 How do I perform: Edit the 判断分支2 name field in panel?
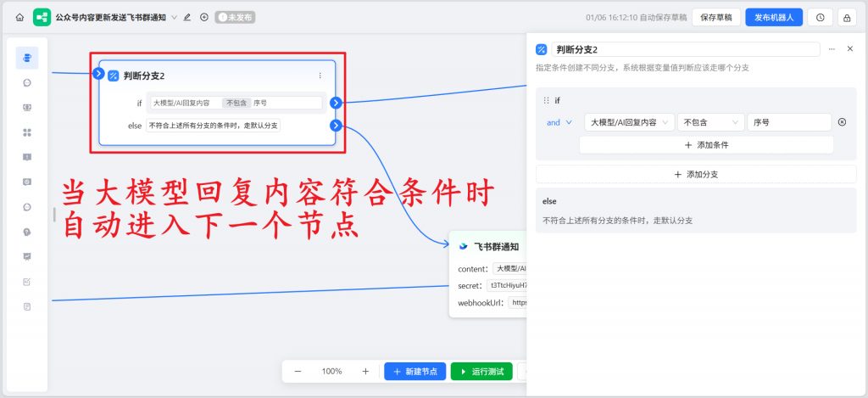(x=685, y=49)
